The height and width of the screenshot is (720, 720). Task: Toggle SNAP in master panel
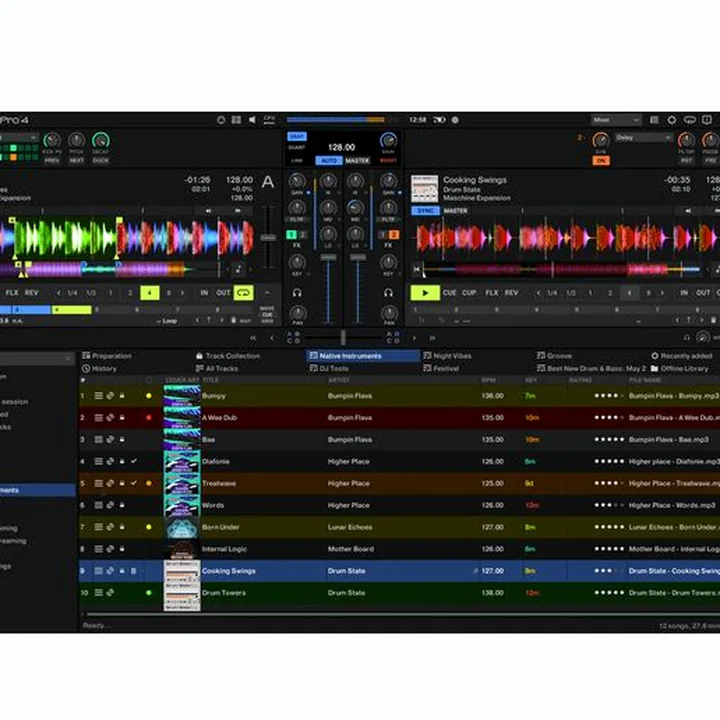(297, 136)
